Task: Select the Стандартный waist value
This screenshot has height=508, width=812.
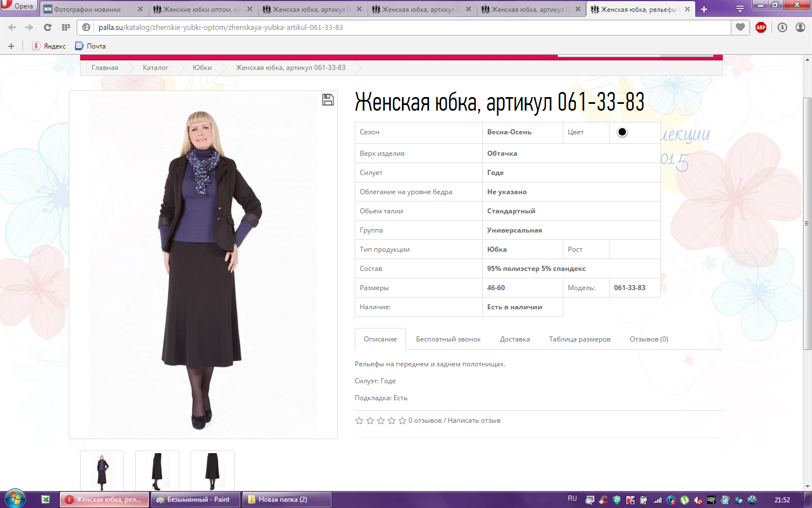Action: 511,211
